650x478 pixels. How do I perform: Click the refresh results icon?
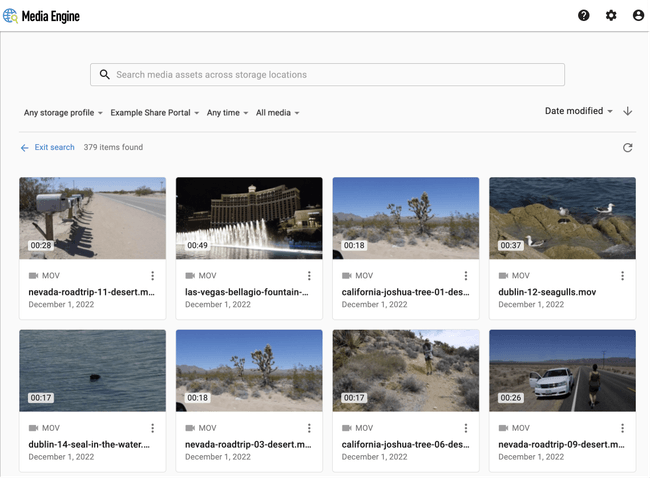coord(627,148)
